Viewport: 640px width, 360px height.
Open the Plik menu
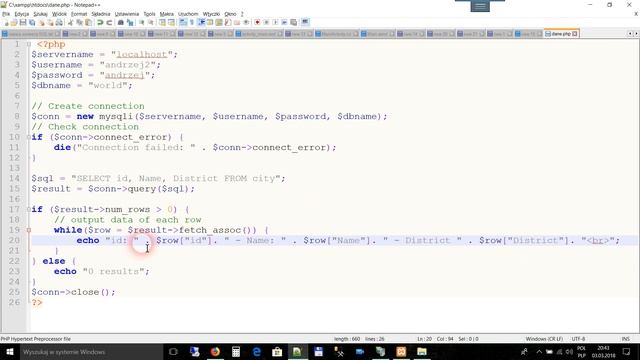(x=6, y=14)
